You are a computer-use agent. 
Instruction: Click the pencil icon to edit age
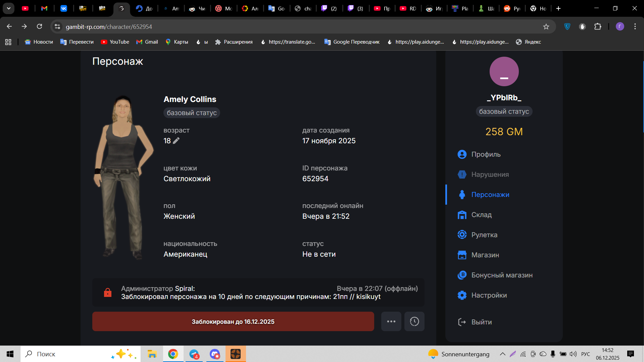pyautogui.click(x=176, y=141)
